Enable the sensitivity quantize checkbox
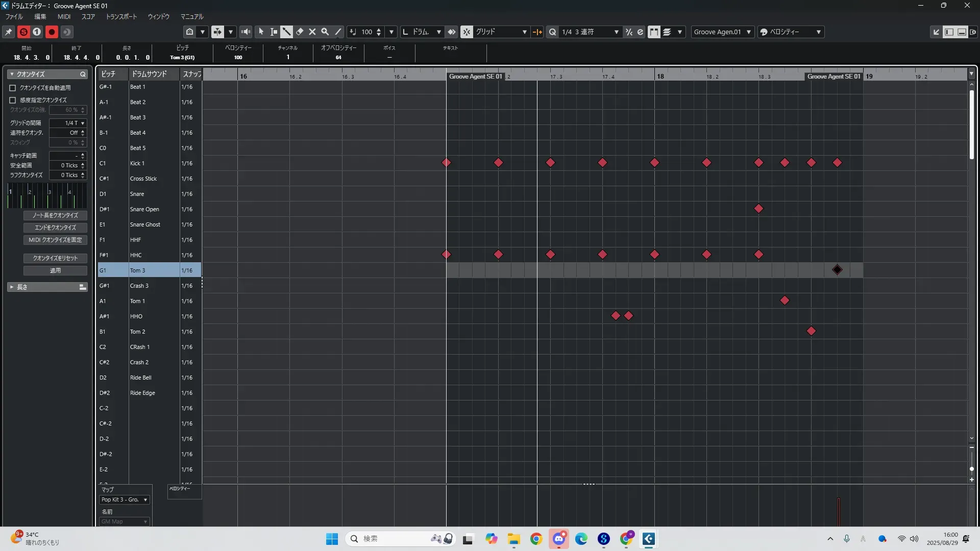Viewport: 980px width, 551px height. click(13, 100)
